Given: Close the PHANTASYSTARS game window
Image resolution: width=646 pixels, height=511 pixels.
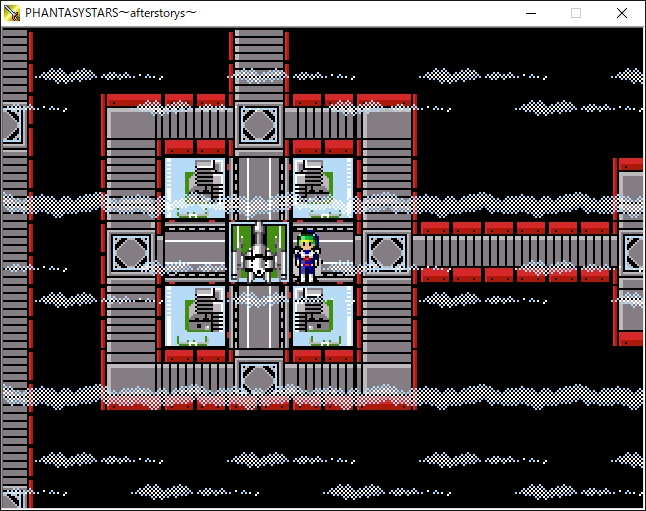Looking at the screenshot, I should coord(622,13).
